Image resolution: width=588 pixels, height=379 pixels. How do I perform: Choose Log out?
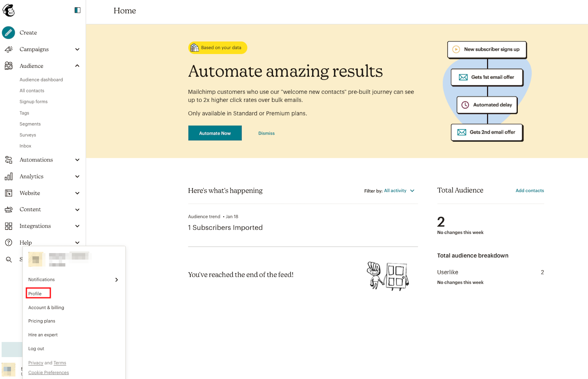(36, 349)
